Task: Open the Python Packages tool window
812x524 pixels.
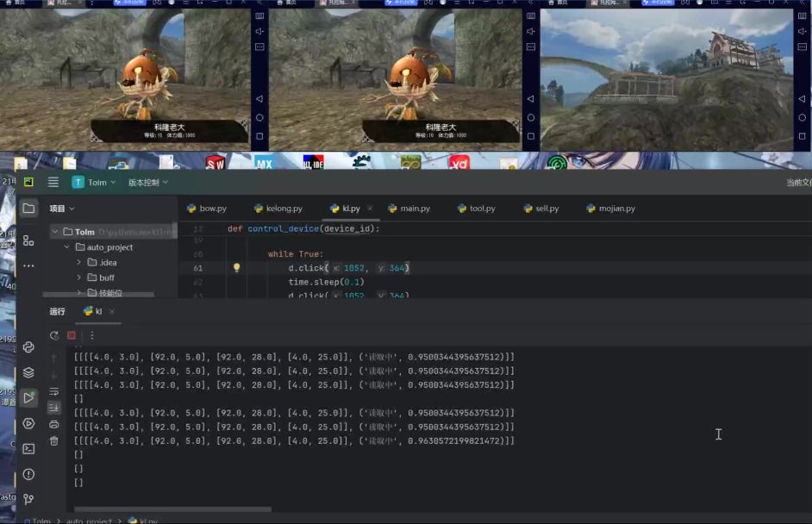Action: tap(28, 372)
